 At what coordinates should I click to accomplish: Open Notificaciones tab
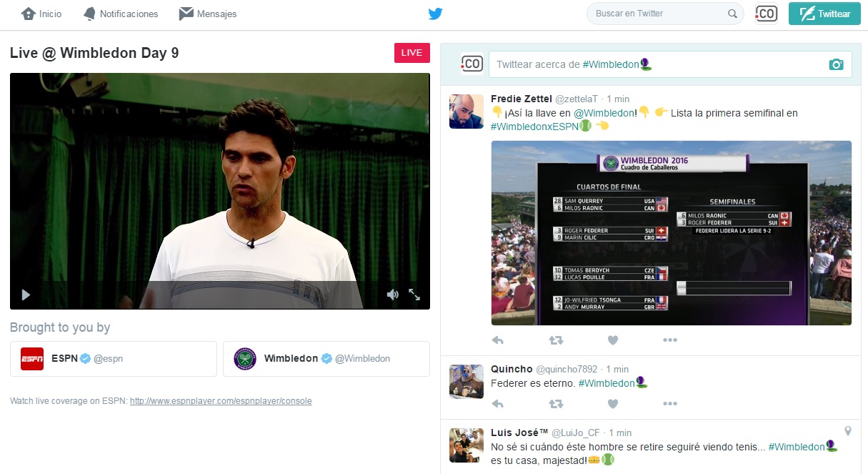click(x=121, y=14)
